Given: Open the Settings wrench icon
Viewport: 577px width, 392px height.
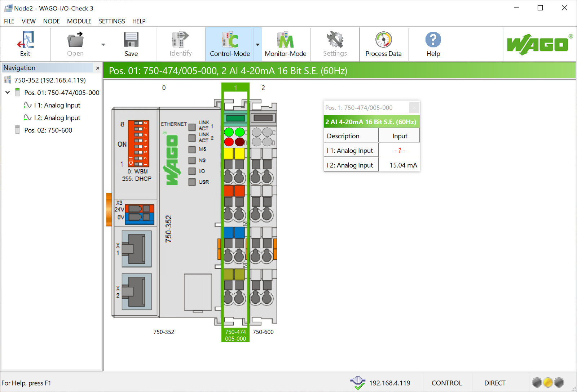Looking at the screenshot, I should pyautogui.click(x=335, y=40).
